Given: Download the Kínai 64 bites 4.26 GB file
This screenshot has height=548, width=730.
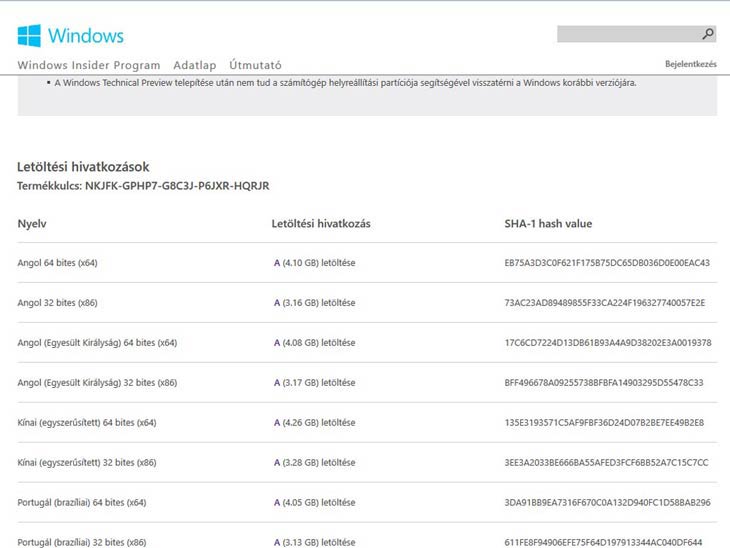Looking at the screenshot, I should tap(314, 423).
